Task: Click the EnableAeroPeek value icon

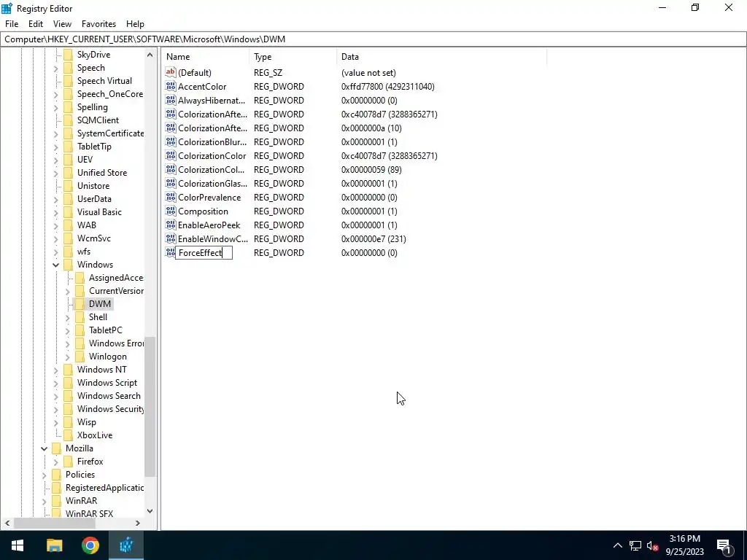Action: pos(171,225)
